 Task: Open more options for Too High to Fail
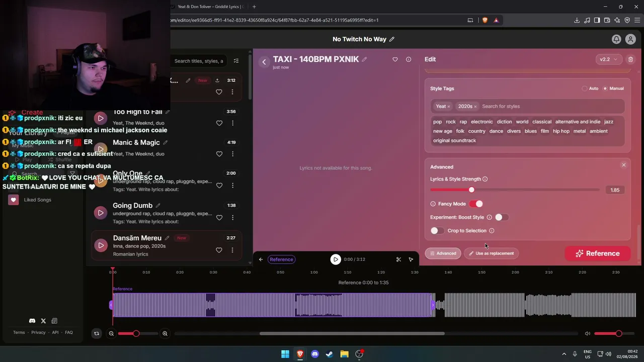(x=232, y=123)
